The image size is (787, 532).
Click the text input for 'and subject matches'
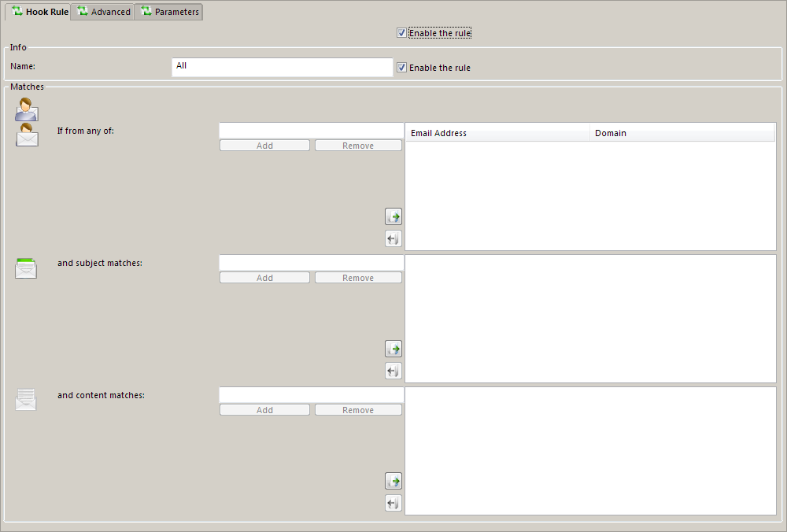coord(311,263)
